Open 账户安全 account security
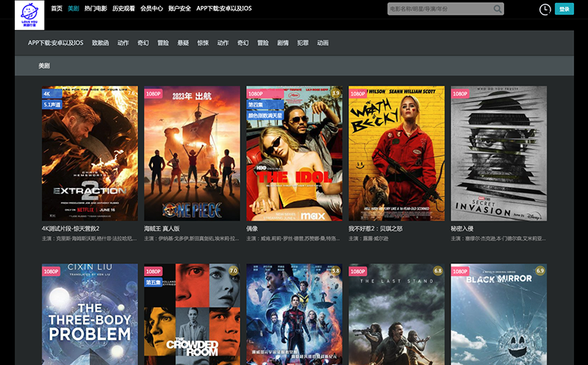Image resolution: width=588 pixels, height=365 pixels. [179, 8]
